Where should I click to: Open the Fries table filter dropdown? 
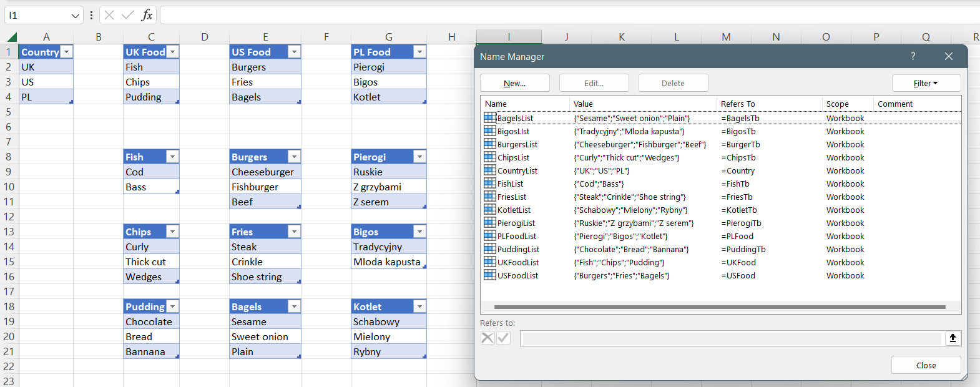point(294,232)
